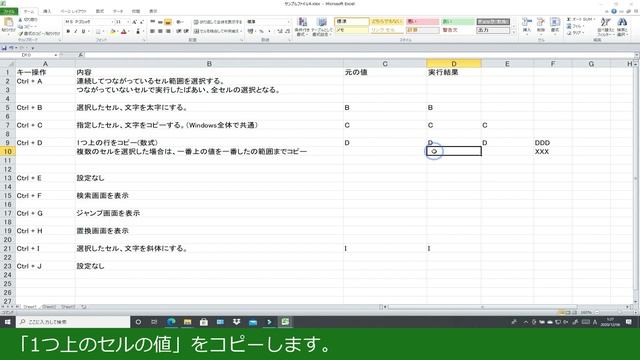Toggle Underline formatting
Screen dimensions: 640x360
[84, 31]
